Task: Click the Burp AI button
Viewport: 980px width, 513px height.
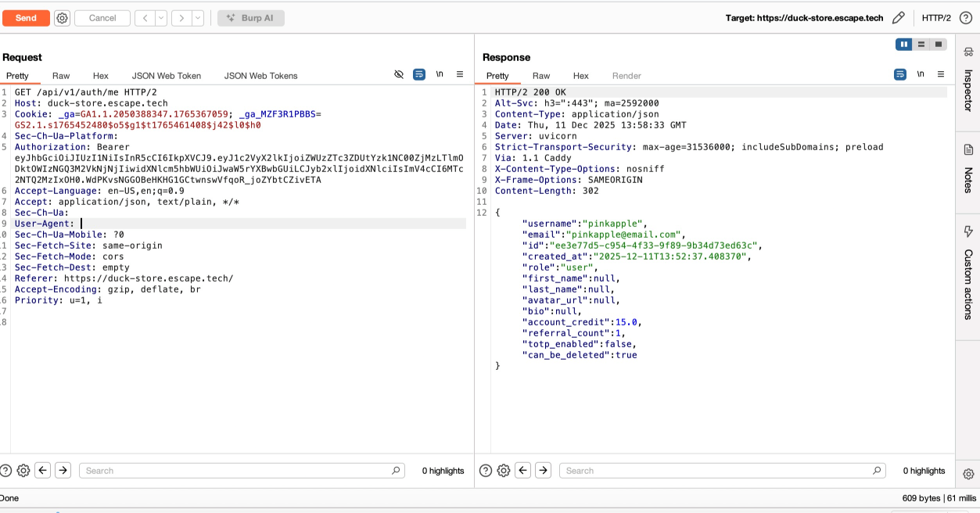Action: [x=251, y=17]
